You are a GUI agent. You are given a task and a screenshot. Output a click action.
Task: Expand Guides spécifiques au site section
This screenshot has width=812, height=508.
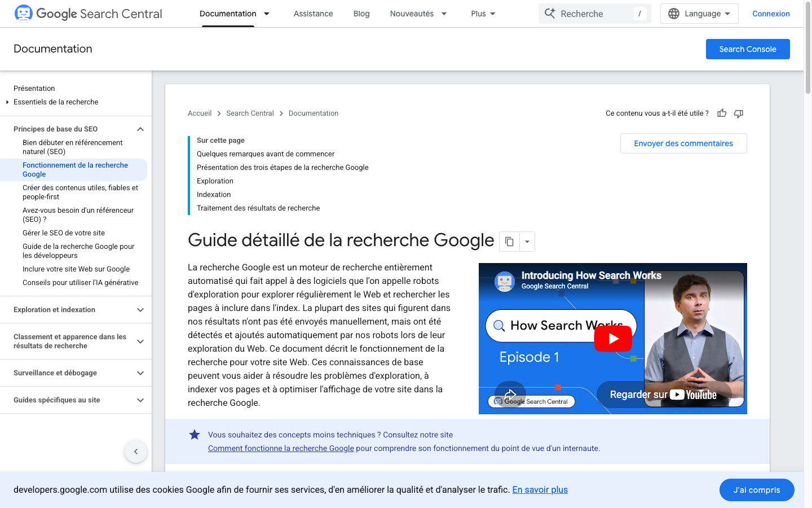point(140,400)
